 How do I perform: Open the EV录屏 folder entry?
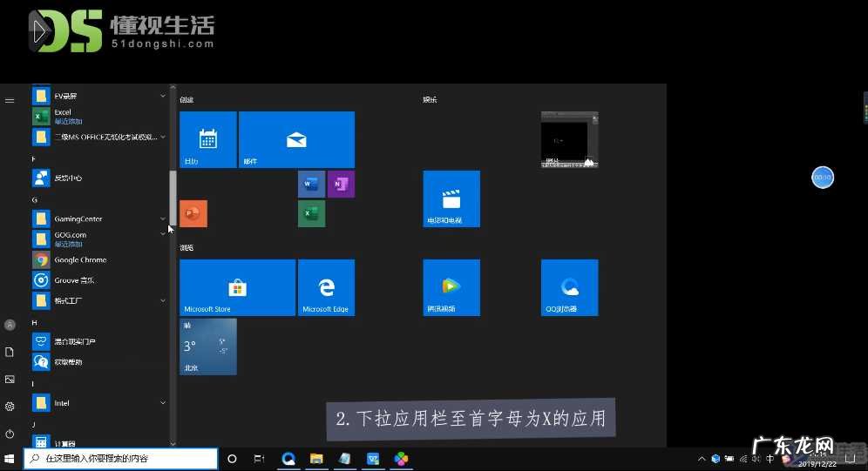98,96
